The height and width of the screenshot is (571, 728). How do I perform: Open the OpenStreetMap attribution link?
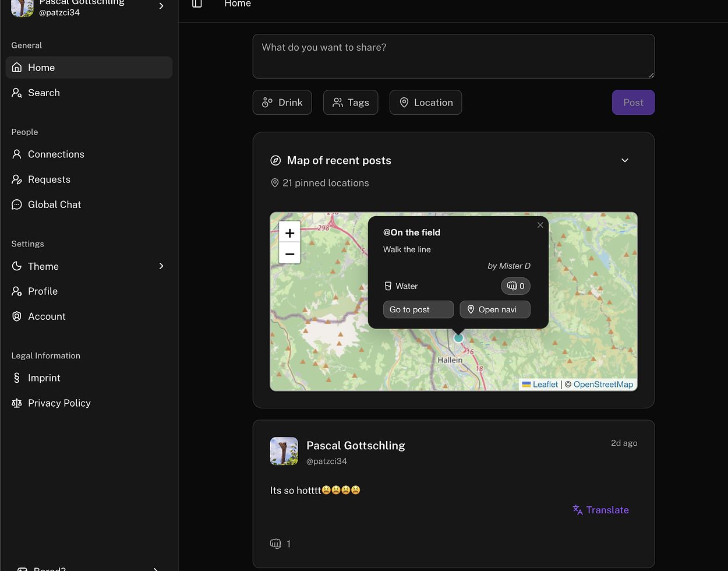pos(603,385)
